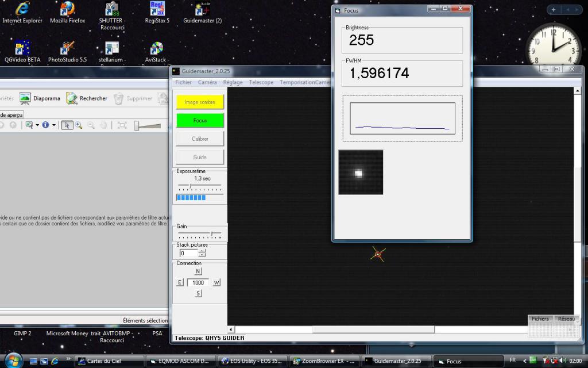Viewport: 588px width, 368px height.
Task: Click the sidebar plus add gadget button
Action: (x=554, y=10)
